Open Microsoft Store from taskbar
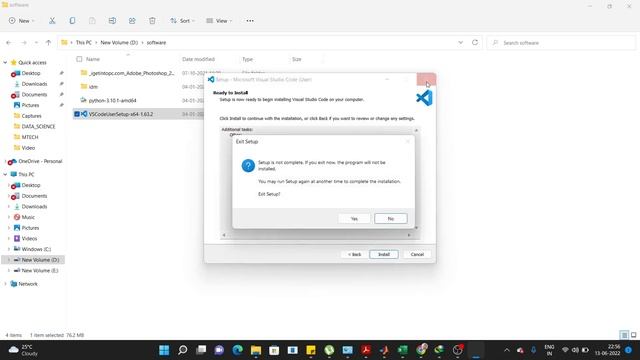 click(x=274, y=350)
